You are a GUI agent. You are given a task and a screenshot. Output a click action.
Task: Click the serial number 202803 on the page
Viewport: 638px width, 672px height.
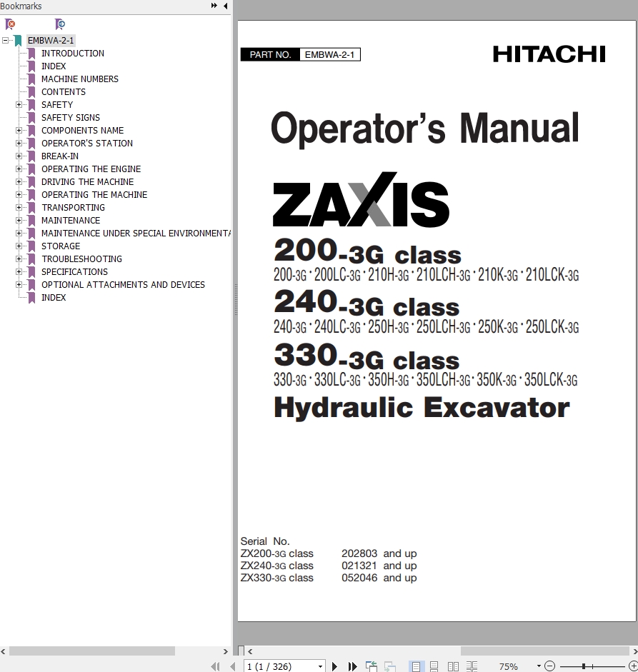point(359,553)
